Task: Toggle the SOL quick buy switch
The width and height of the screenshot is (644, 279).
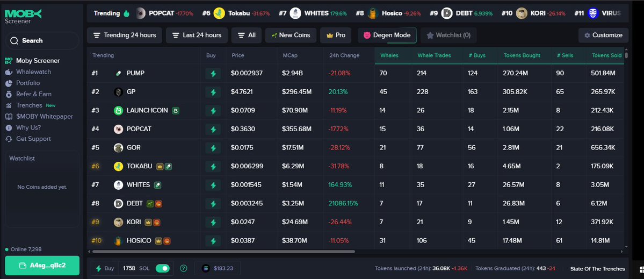Action: 163,268
